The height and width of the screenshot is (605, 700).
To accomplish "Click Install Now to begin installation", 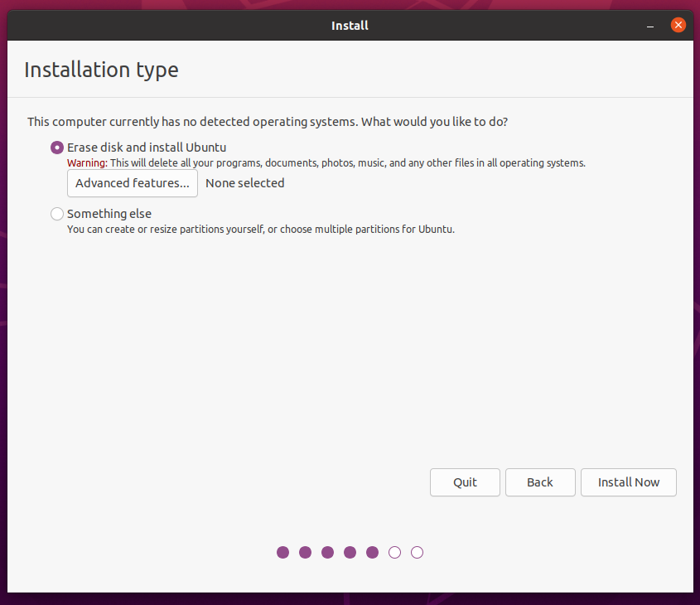I will coord(628,482).
